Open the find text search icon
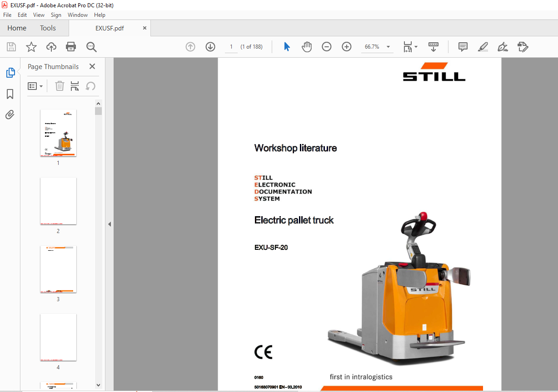Viewport: 558px width, 392px height. click(91, 47)
